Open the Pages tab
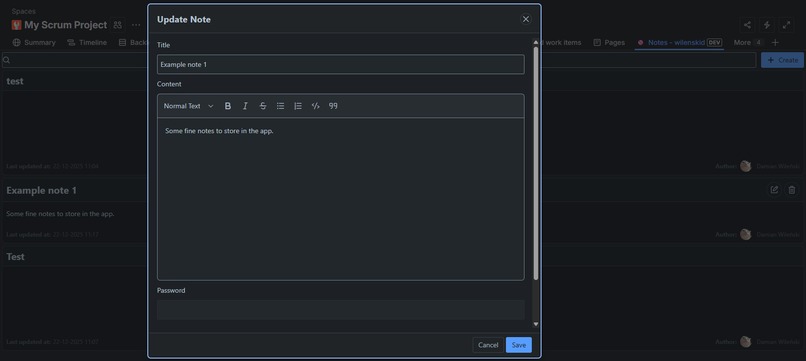 (x=609, y=43)
